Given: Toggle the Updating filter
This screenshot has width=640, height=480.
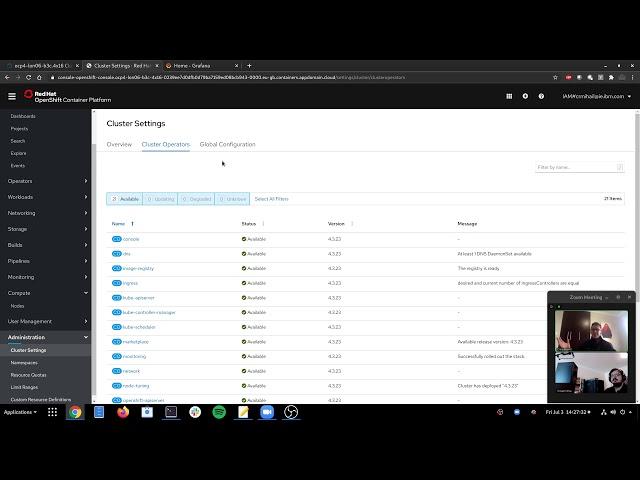Looking at the screenshot, I should point(160,199).
